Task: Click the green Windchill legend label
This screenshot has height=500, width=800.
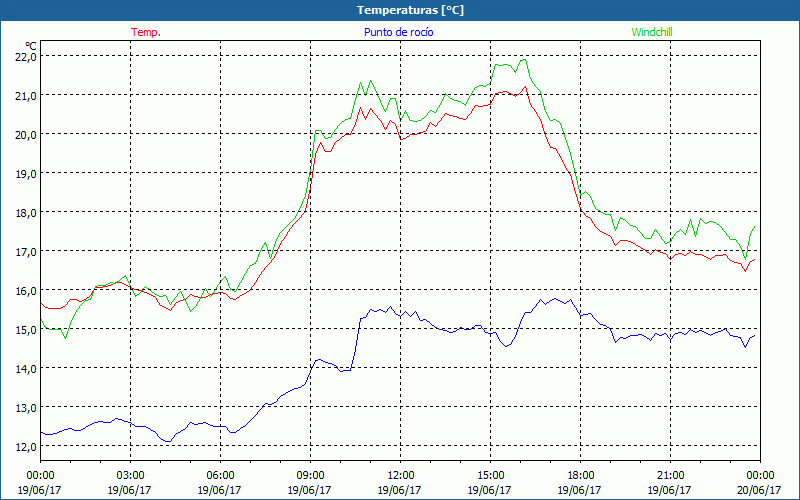Action: pyautogui.click(x=652, y=32)
